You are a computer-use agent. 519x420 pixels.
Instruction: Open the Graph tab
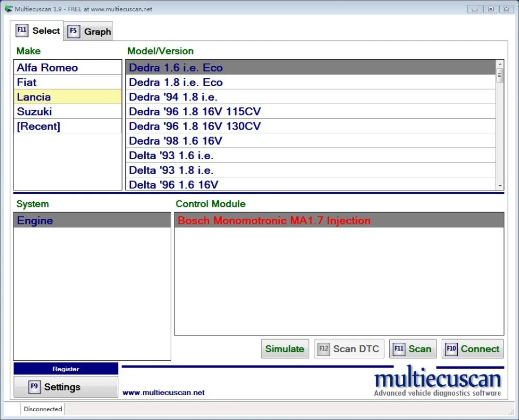[x=88, y=32]
